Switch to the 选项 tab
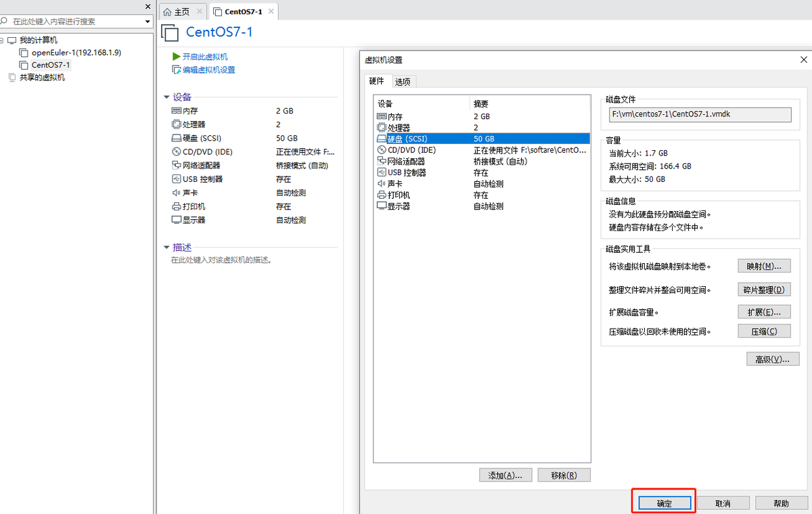 tap(403, 82)
